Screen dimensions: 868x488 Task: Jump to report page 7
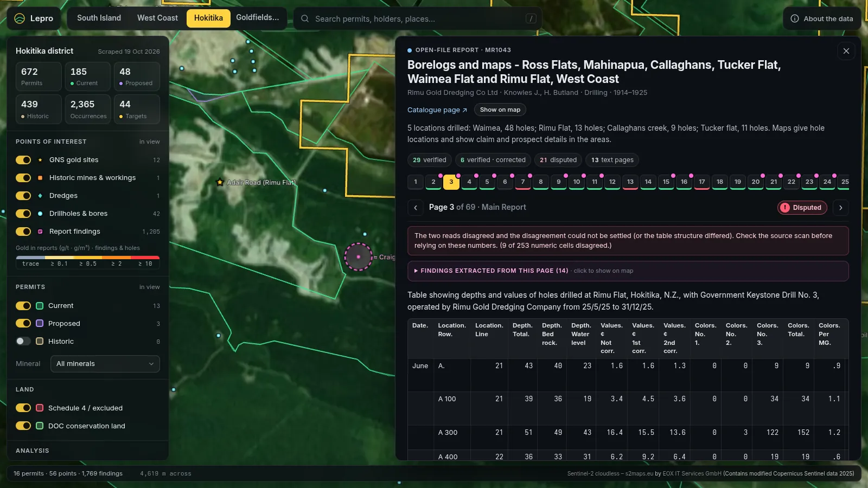[523, 182]
